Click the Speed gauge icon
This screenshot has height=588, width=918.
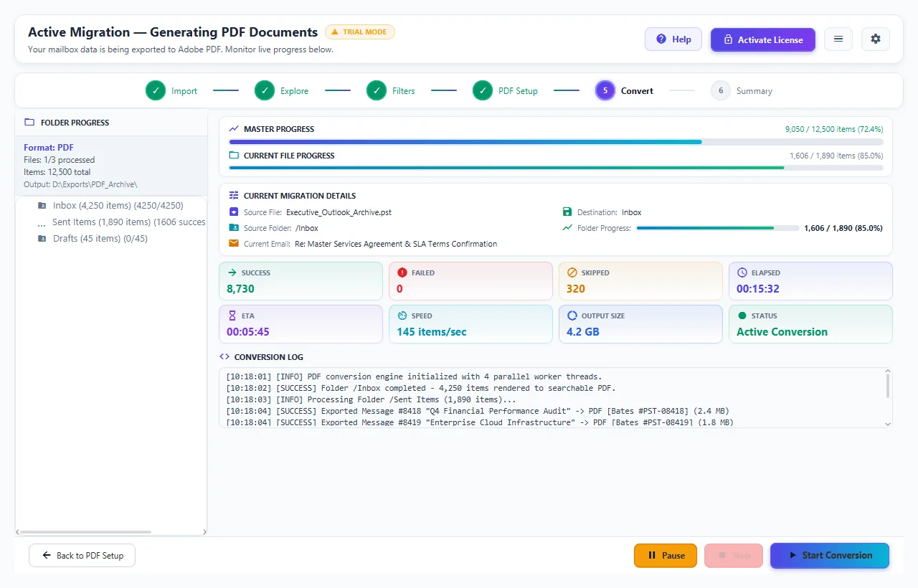point(402,316)
